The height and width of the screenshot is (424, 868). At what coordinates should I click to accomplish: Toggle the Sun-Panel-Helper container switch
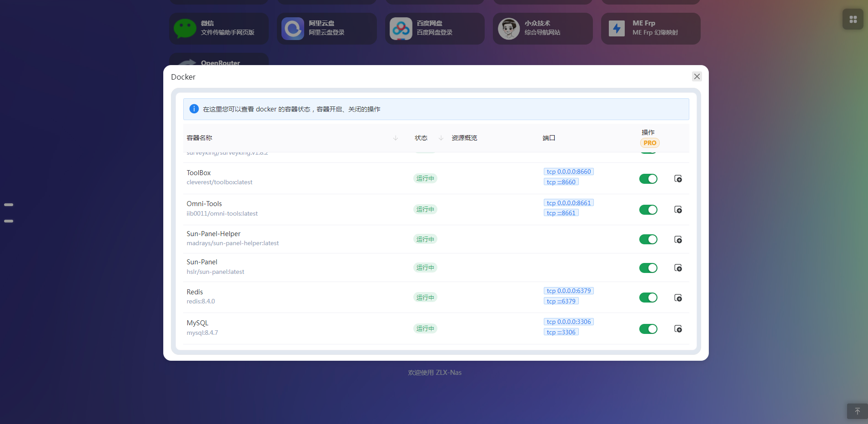[648, 239]
